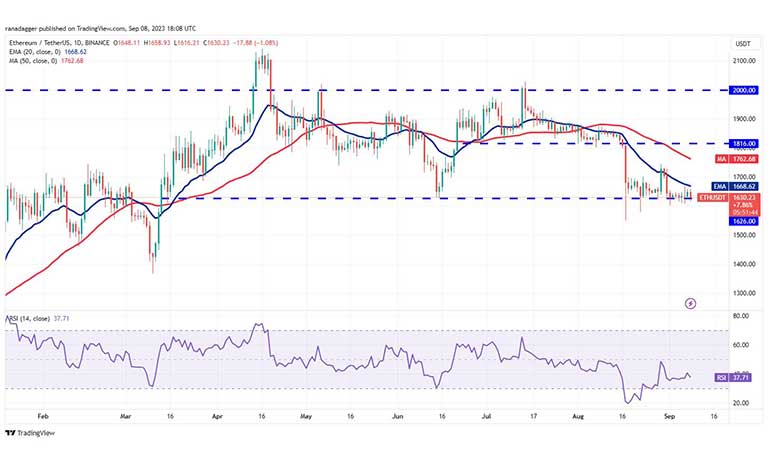Screen dimensions: 768x463
Task: Click the Sep label on the time axis
Action: pyautogui.click(x=670, y=416)
